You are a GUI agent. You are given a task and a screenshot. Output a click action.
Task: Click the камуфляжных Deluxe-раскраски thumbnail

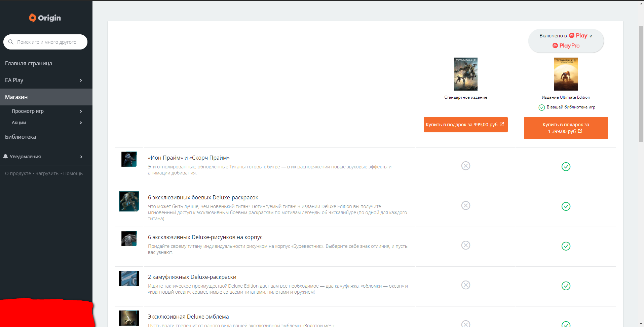pyautogui.click(x=129, y=279)
